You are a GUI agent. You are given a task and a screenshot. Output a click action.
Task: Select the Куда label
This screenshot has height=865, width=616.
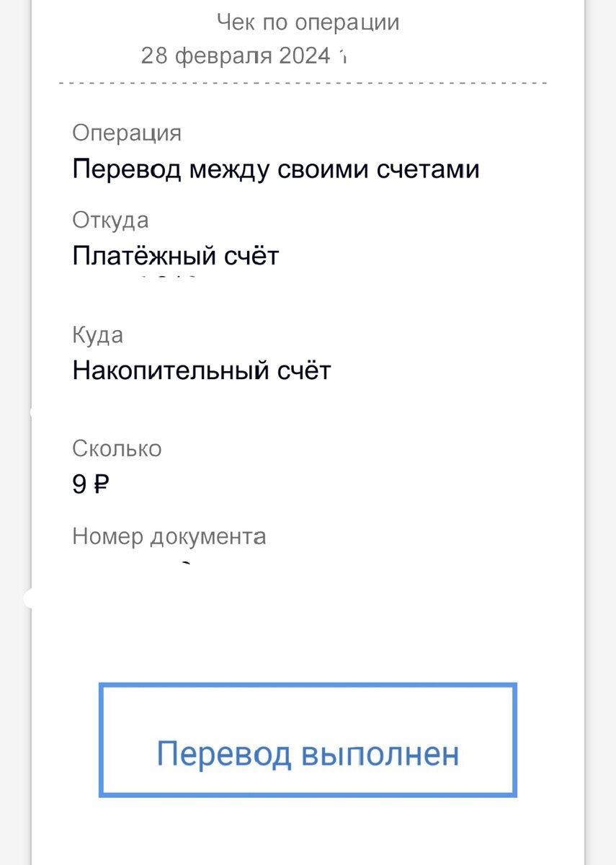click(x=98, y=334)
